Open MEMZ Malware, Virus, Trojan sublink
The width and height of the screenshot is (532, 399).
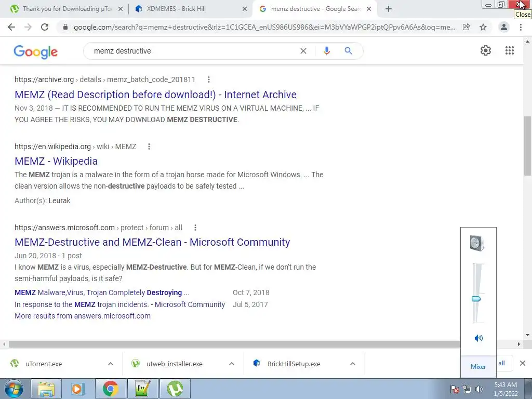102,292
